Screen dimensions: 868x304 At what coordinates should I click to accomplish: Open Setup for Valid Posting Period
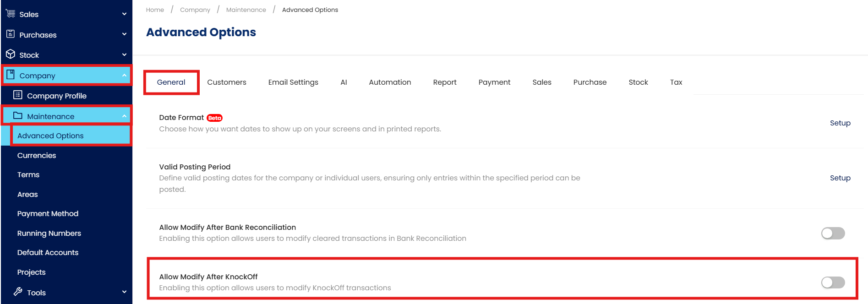(840, 178)
